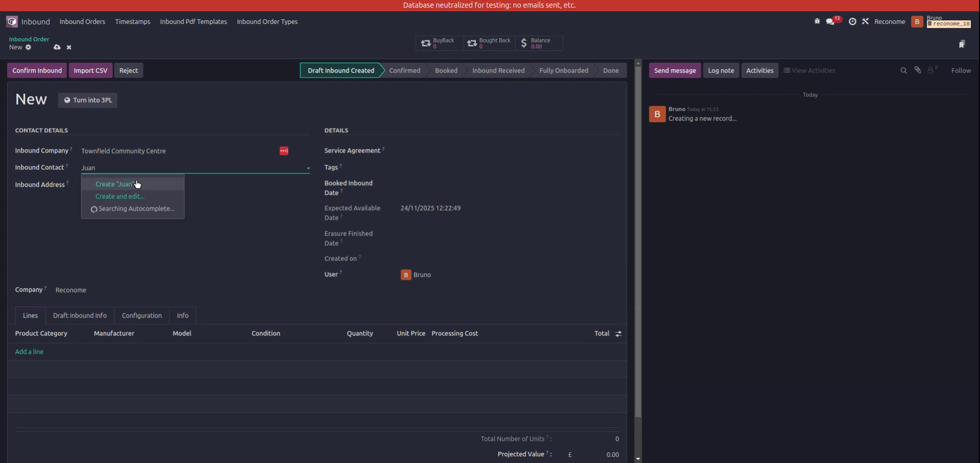Attach a file with the paperclip icon
This screenshot has height=463, width=980.
pyautogui.click(x=918, y=70)
